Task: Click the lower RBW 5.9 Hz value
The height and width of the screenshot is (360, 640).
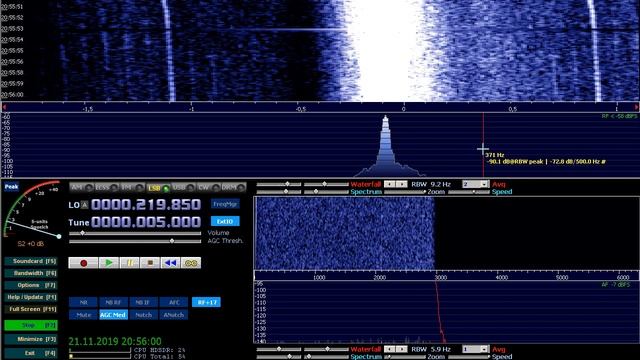Action: point(440,349)
